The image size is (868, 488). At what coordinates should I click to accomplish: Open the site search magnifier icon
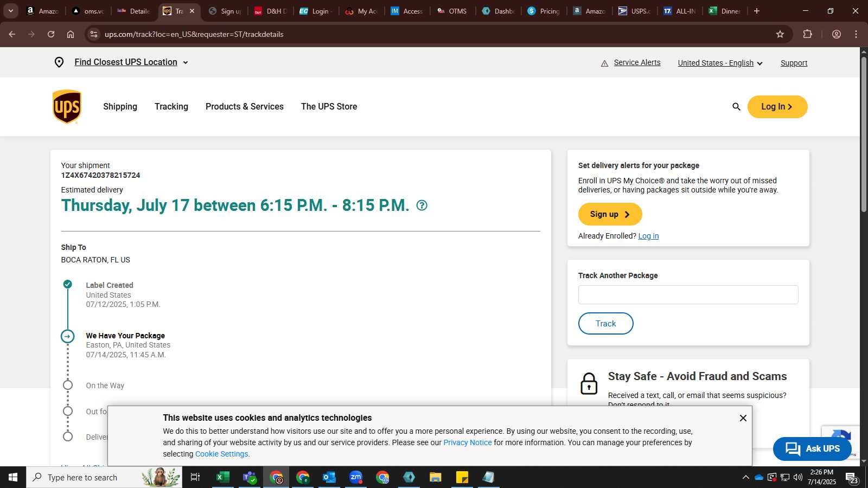coord(736,107)
